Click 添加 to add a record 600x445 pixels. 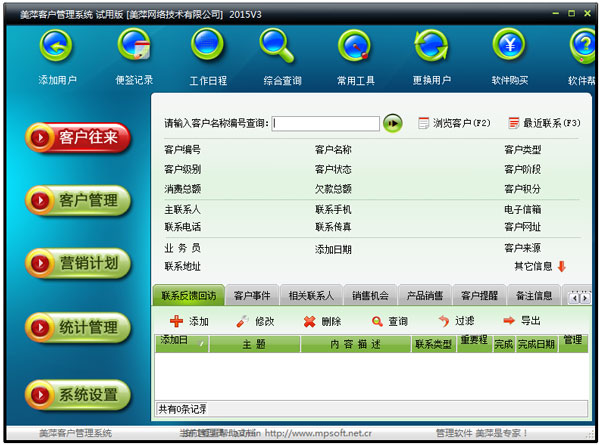tap(189, 321)
